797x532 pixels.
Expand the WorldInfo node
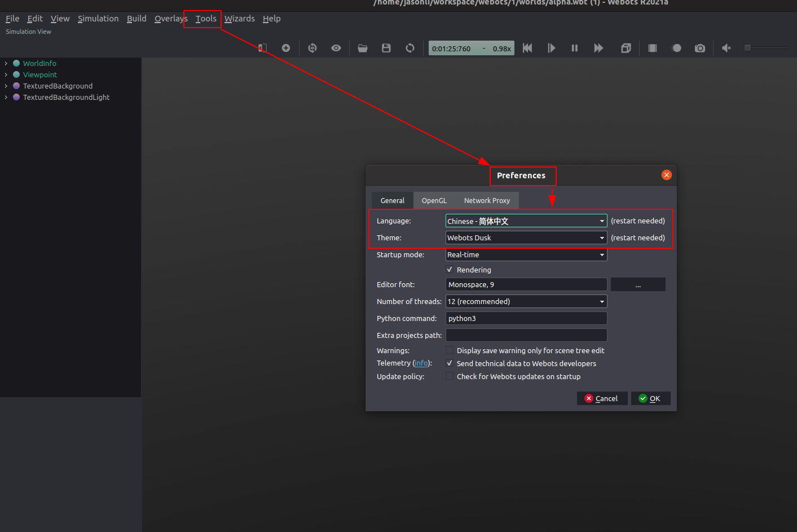[x=6, y=64]
